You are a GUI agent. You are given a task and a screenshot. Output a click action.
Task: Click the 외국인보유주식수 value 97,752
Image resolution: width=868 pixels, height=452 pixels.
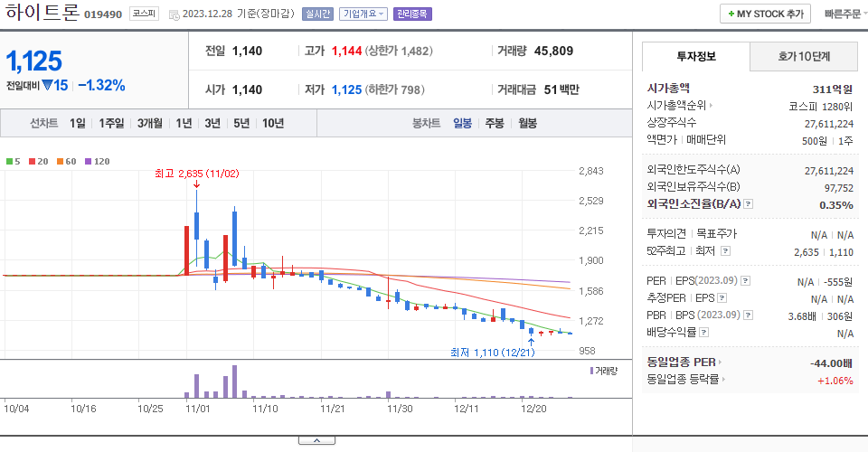839,188
